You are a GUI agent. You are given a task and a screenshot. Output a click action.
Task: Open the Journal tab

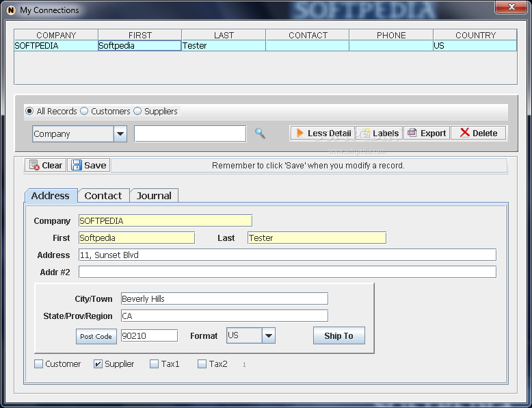pos(154,196)
